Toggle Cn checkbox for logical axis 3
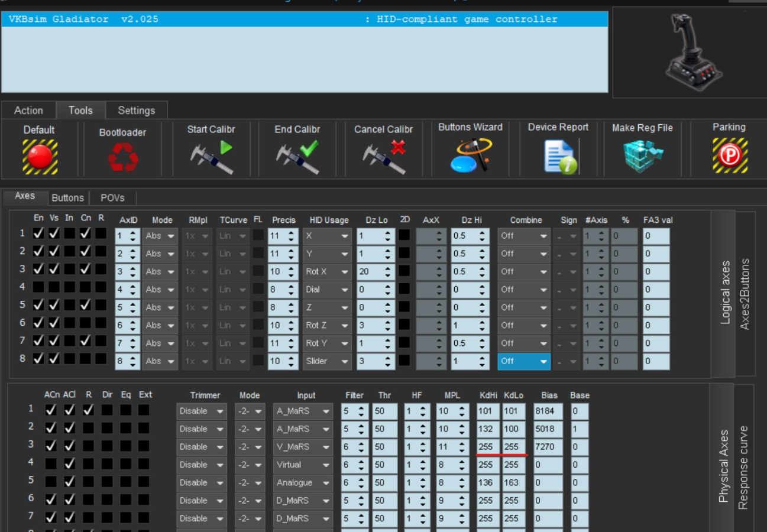This screenshot has height=532, width=767. tap(85, 269)
